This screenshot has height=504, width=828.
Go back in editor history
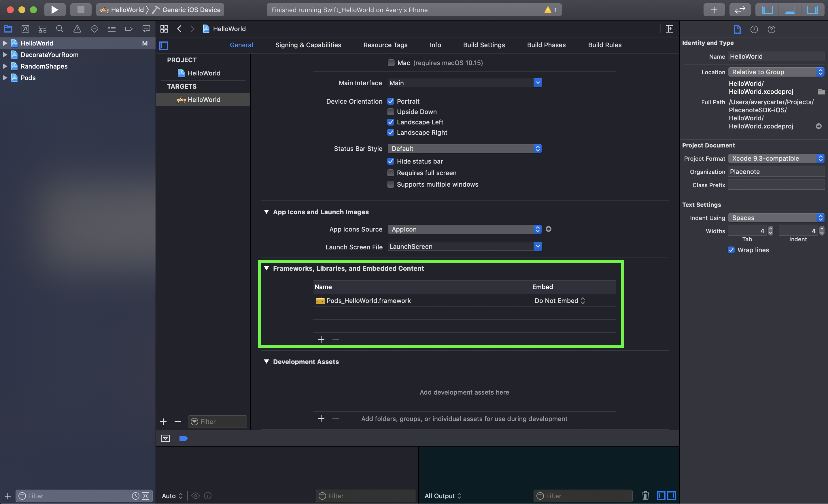[179, 29]
